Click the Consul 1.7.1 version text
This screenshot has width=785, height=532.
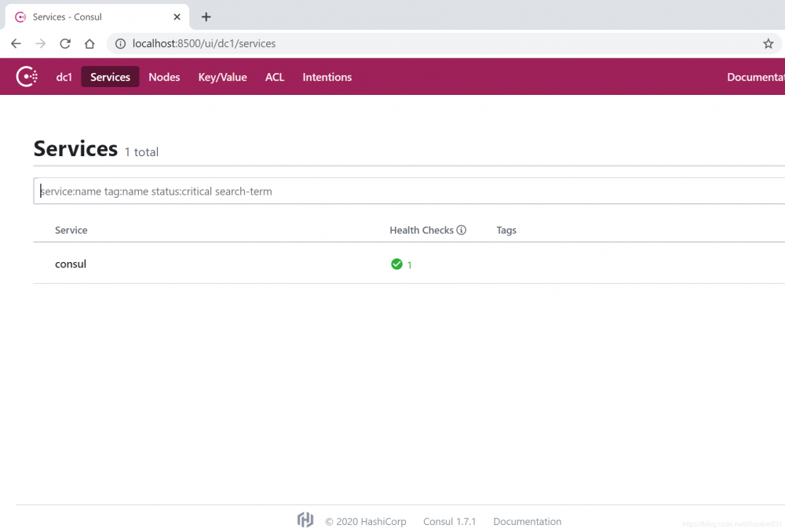point(449,522)
